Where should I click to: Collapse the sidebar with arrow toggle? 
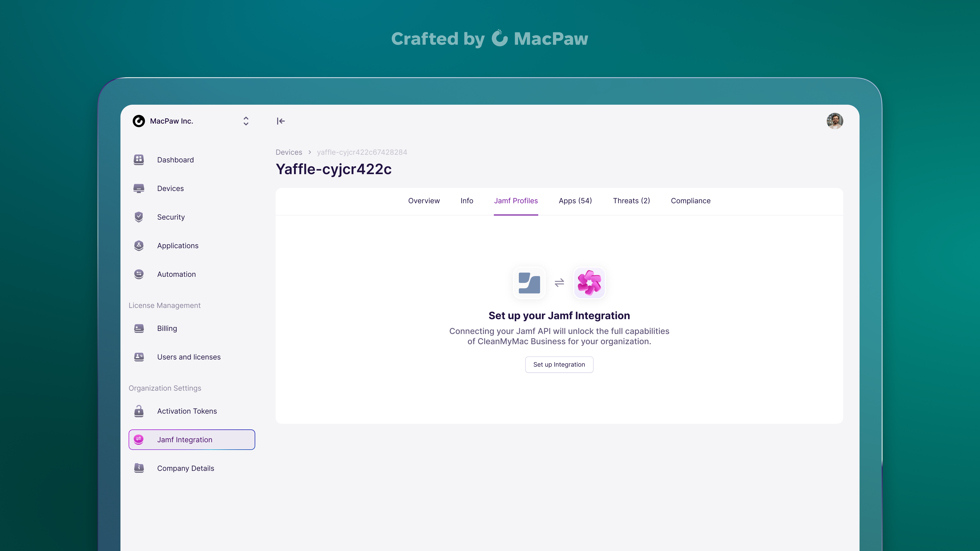click(281, 121)
